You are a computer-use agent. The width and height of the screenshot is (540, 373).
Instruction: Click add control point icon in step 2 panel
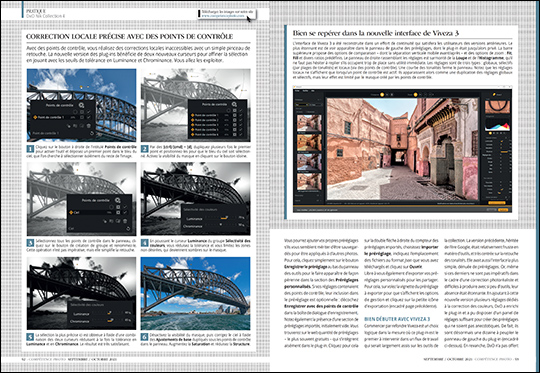pyautogui.click(x=234, y=104)
